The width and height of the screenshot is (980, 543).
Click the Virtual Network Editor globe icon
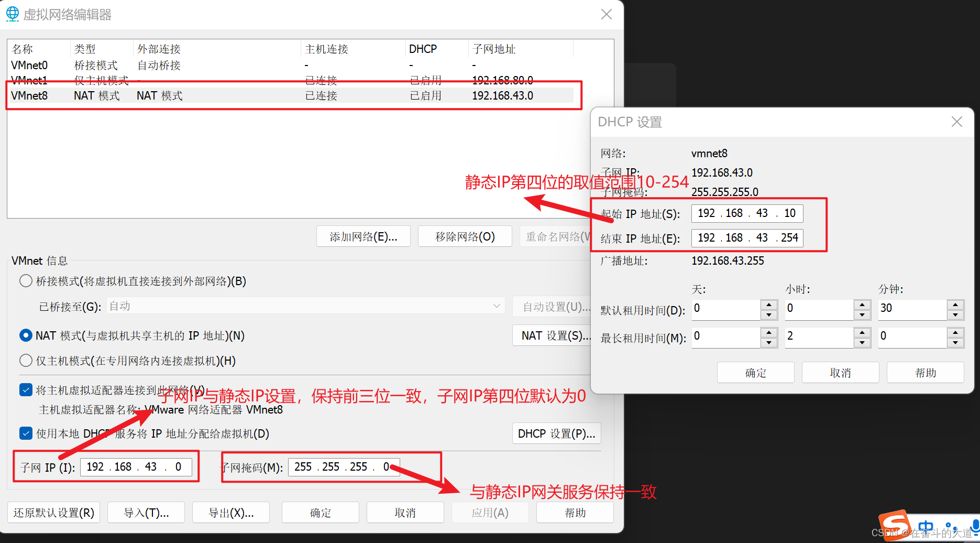coord(13,14)
